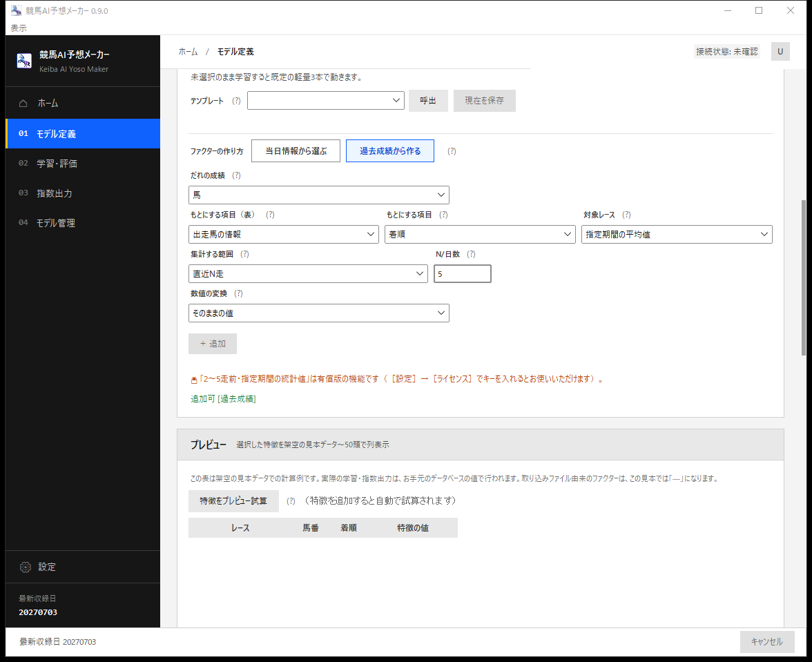812x662 pixels.
Task: Click the 接続状態: 未確認 status badge
Action: [726, 52]
